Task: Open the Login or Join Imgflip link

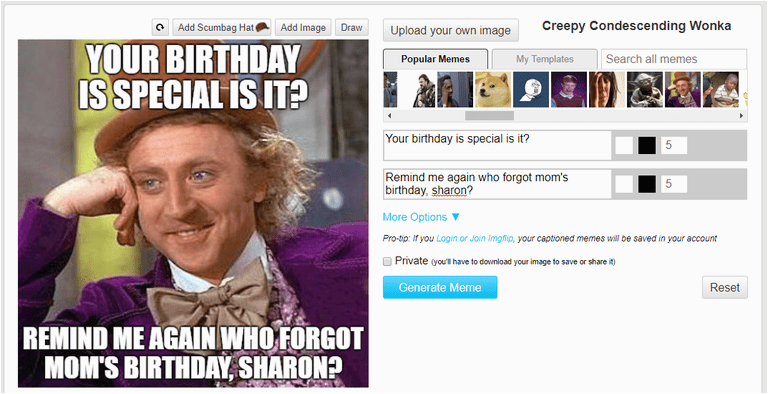Action: pos(475,239)
